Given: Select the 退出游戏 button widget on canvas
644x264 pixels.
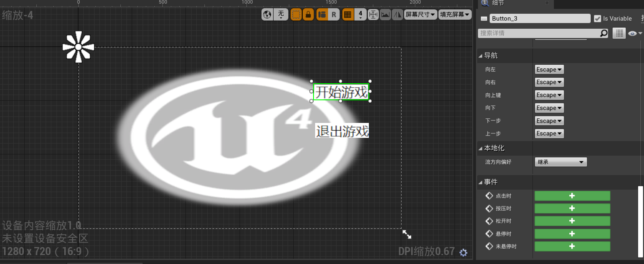Looking at the screenshot, I should pyautogui.click(x=342, y=131).
